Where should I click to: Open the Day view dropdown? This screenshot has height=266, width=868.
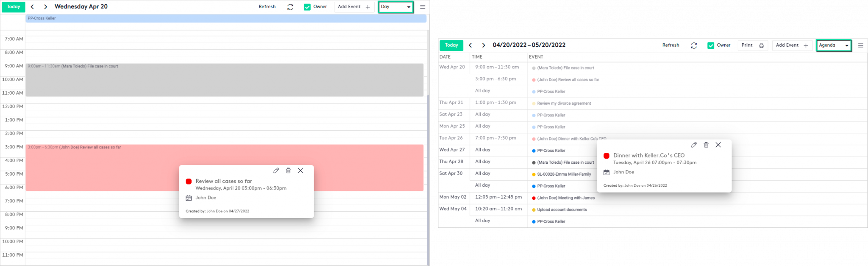point(396,7)
